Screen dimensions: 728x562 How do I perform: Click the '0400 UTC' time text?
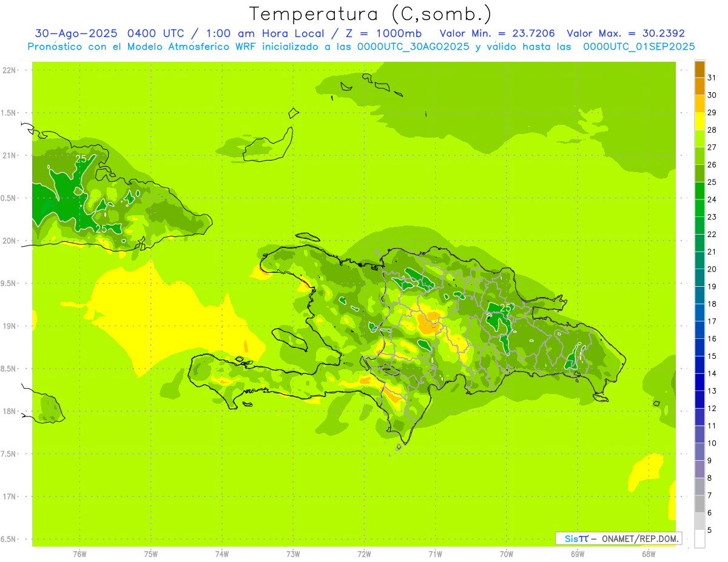157,33
